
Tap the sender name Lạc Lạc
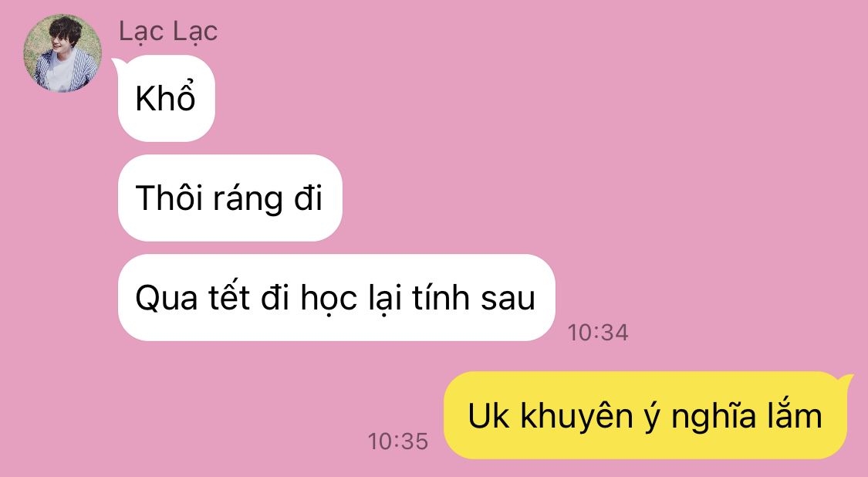click(x=168, y=32)
